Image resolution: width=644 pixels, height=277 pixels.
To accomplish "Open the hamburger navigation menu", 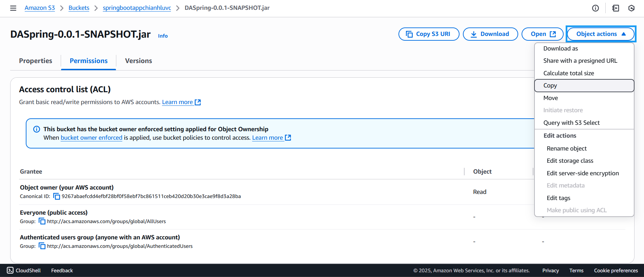I will tap(13, 8).
